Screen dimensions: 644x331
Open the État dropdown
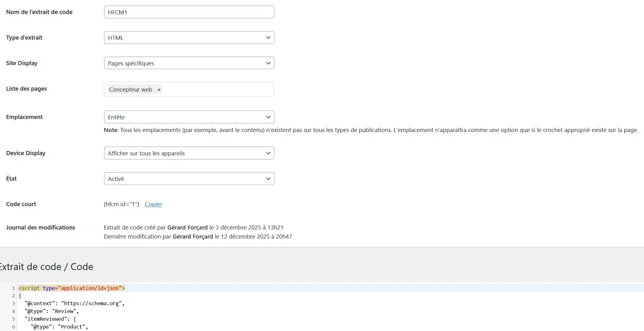[189, 178]
